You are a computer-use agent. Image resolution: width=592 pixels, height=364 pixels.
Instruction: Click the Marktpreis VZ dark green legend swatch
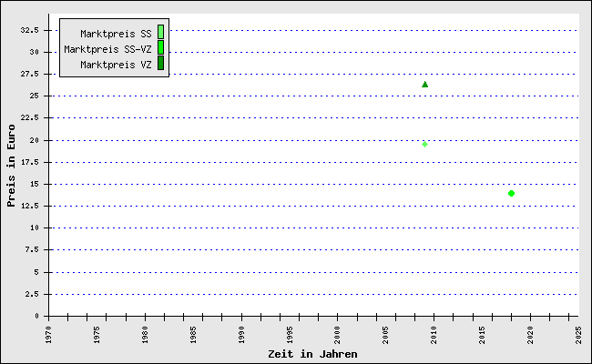pyautogui.click(x=160, y=63)
